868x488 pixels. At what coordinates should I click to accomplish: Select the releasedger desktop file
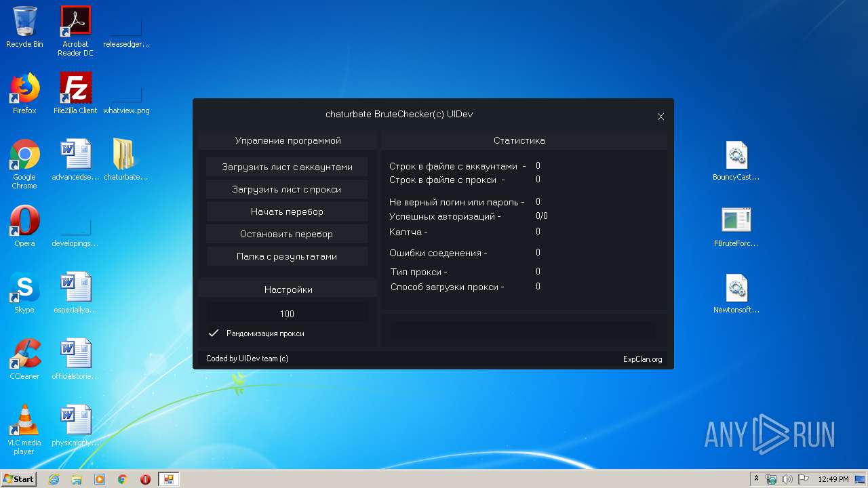tap(126, 27)
